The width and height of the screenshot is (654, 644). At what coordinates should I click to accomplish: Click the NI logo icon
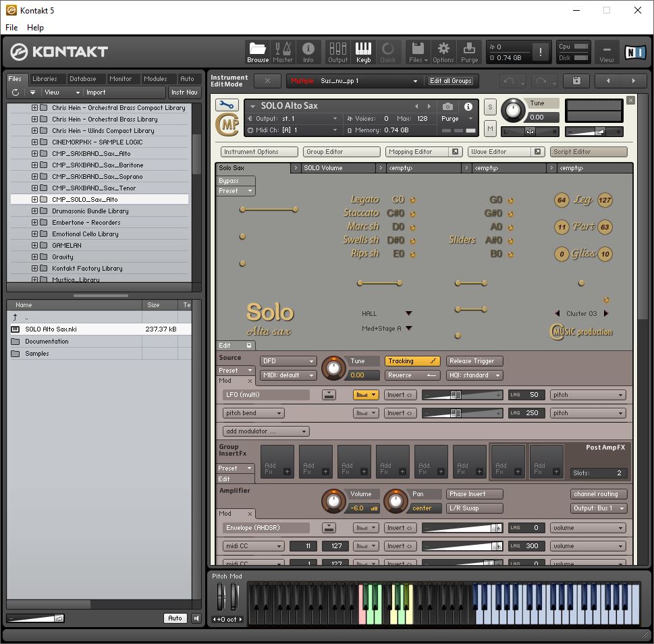tap(635, 52)
